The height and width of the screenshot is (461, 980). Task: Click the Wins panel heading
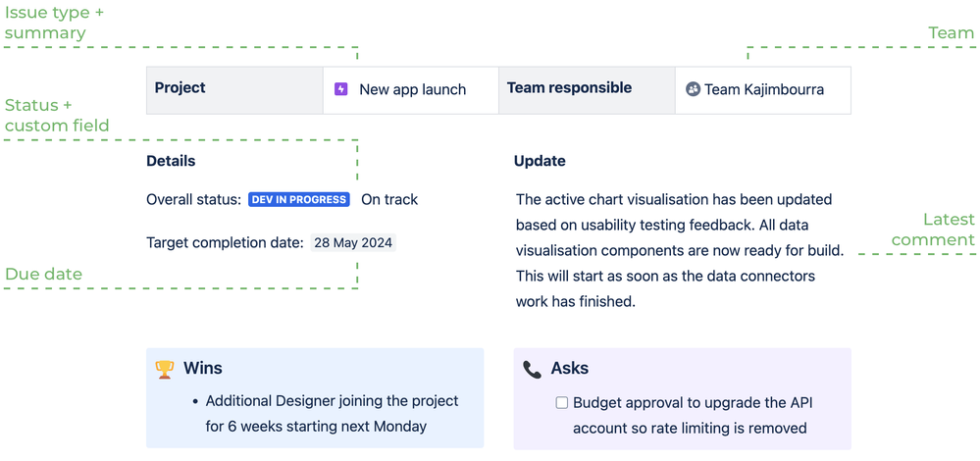coord(203,369)
